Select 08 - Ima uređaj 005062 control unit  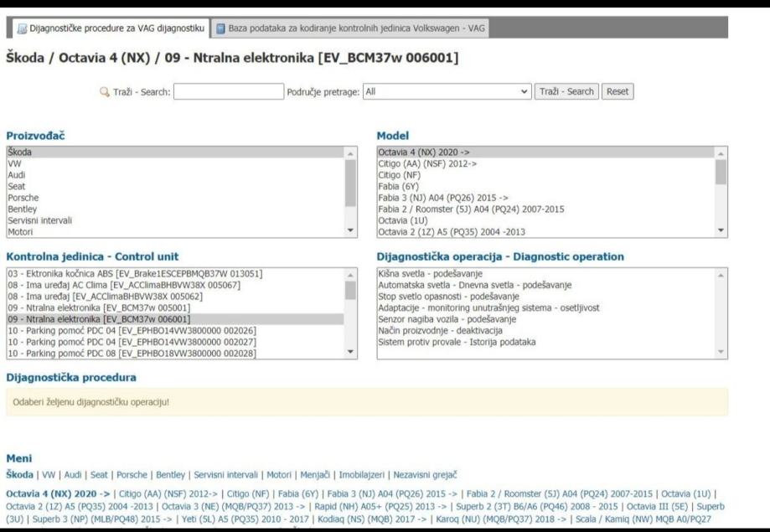click(176, 297)
